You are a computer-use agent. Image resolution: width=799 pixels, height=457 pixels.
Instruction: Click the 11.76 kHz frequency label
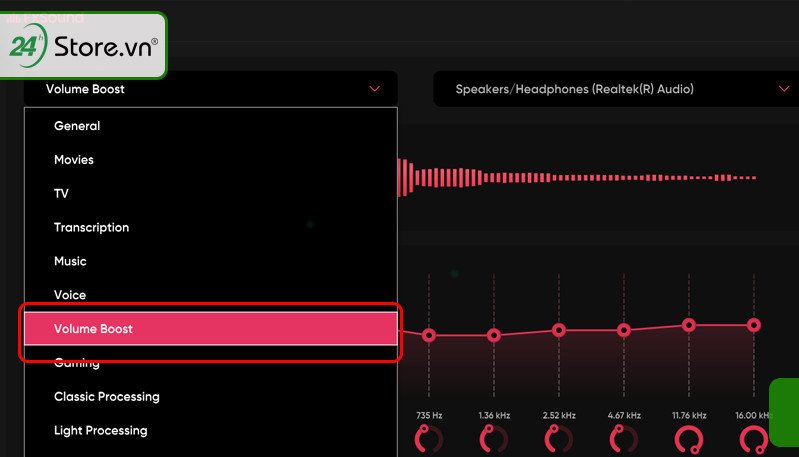coord(689,415)
